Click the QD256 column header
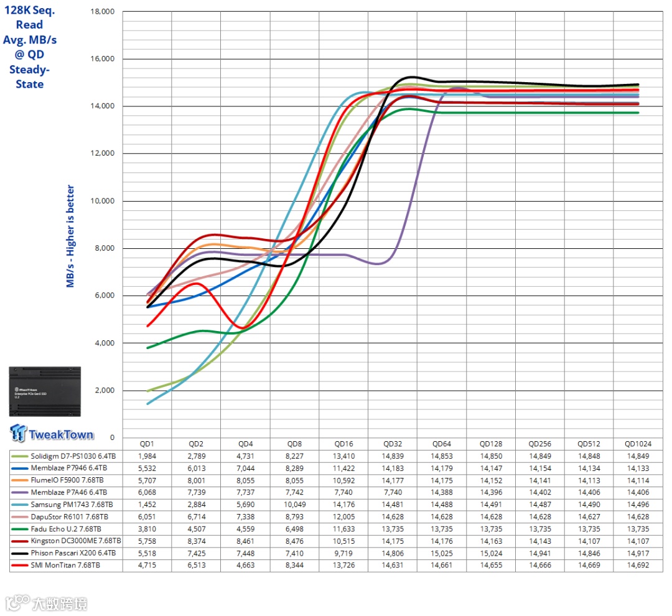This screenshot has height=616, width=672. coord(539,444)
